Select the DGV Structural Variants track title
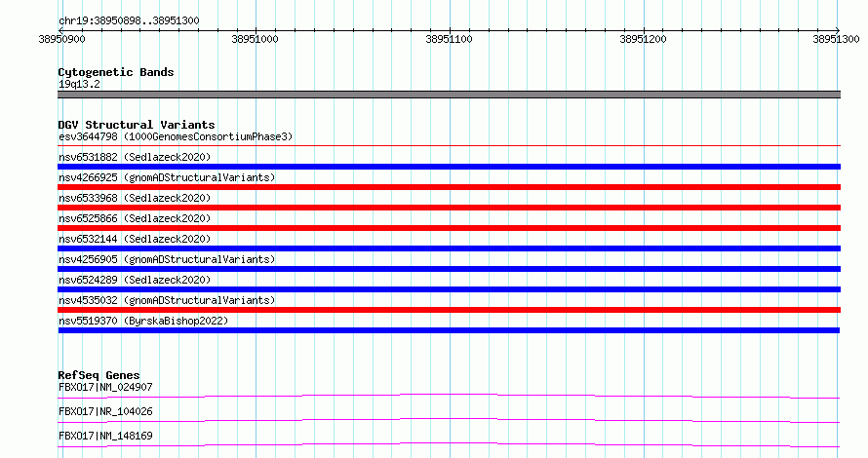Screen dimensions: 868x458 click(137, 125)
